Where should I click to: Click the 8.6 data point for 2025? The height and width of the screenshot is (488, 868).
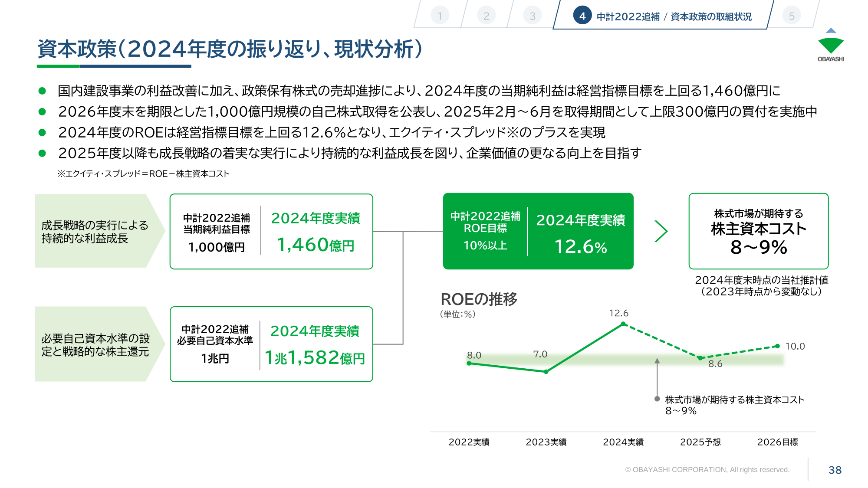coord(700,358)
